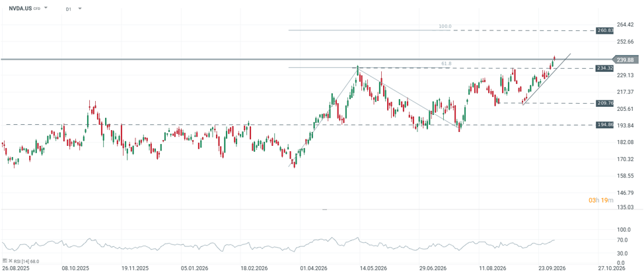
Task: Select the 209.76 price level tag
Action: (x=604, y=103)
